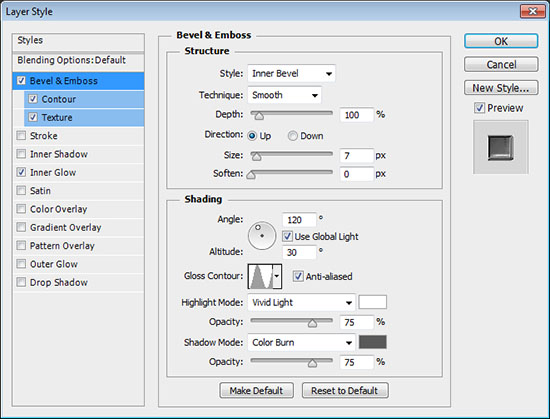Screen dimensions: 550x419
Task: Expand the Technique dropdown set to Smooth
Action: click(x=284, y=95)
